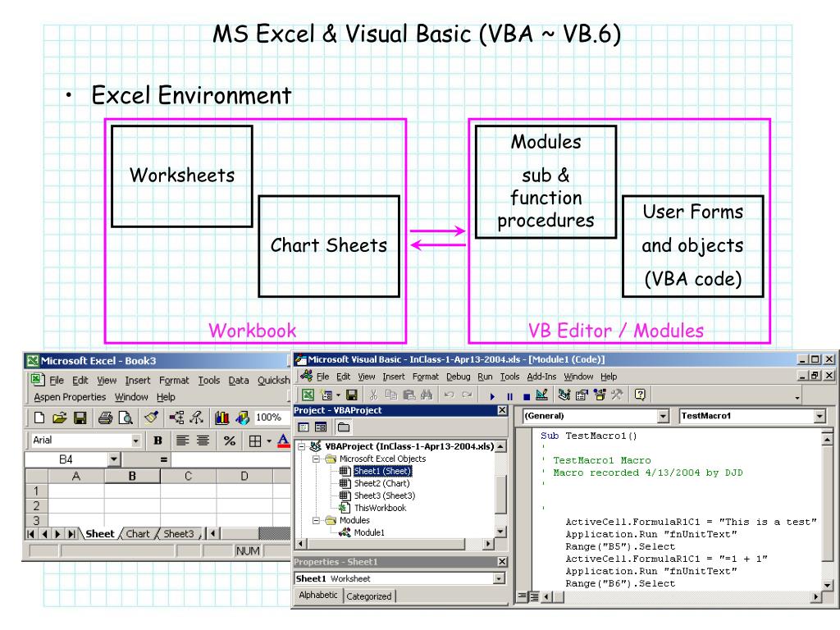
Task: Click the 100% zoom box in Excel
Action: point(272,418)
